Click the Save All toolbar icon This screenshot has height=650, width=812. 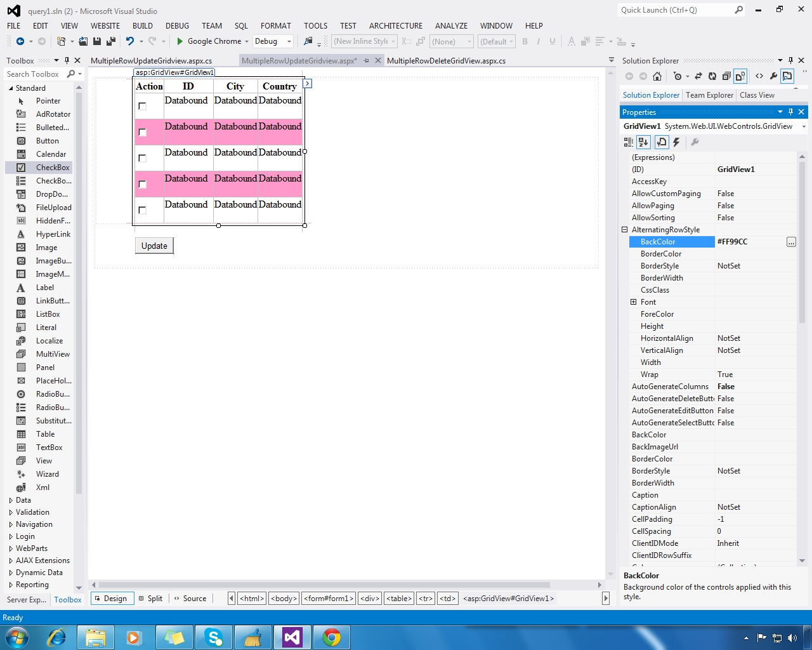[x=110, y=41]
